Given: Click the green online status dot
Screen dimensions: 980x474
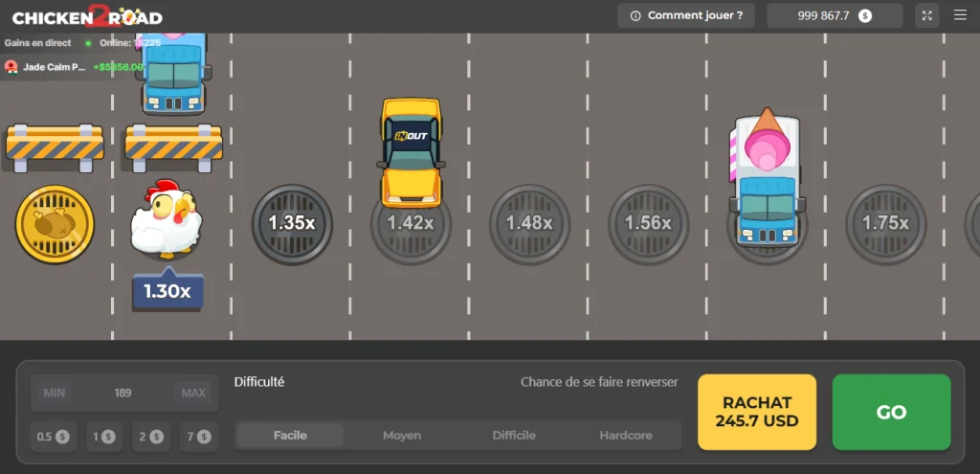Looking at the screenshot, I should coord(88,43).
